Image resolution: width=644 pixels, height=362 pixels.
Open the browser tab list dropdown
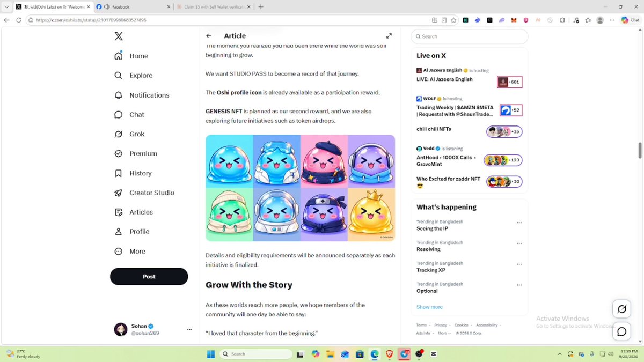[6, 7]
